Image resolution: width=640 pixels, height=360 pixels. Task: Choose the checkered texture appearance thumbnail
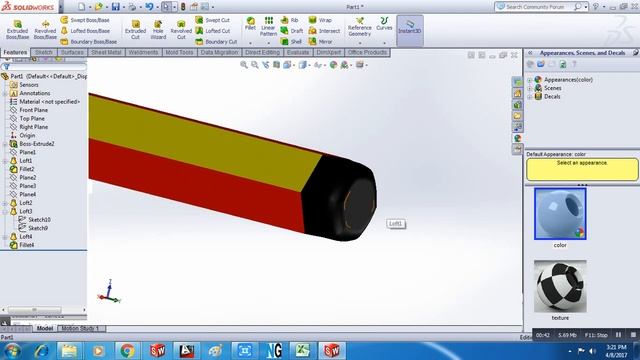point(560,286)
